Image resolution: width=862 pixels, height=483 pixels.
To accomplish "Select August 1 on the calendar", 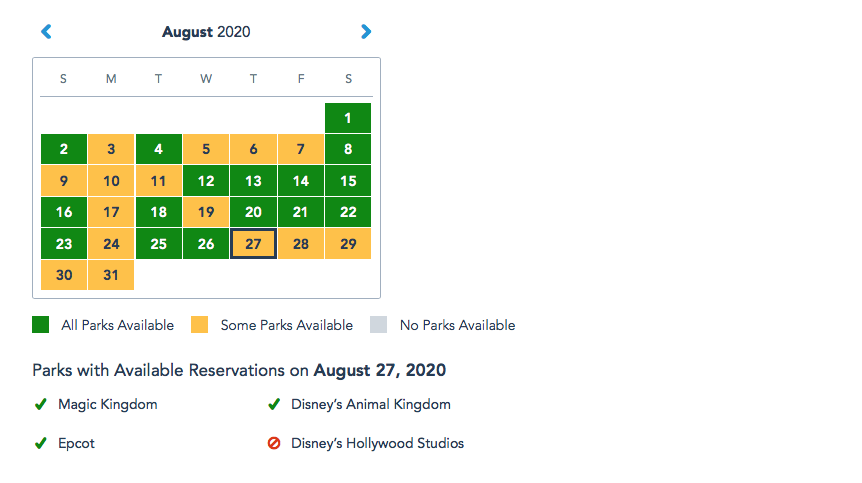I will tap(348, 118).
